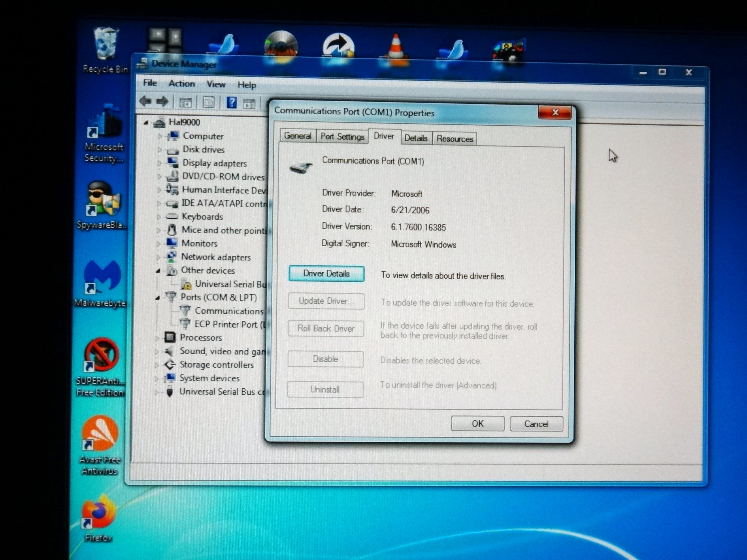Screen dimensions: 747x560
Task: Open the Recycle Bin desktop icon
Action: click(106, 50)
